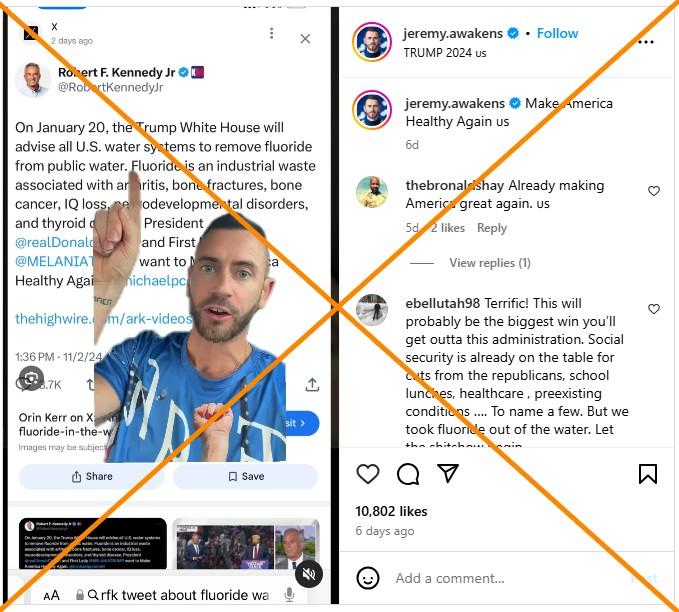Open the dark tweet thumbnail
Screen dimensions: 679x612
93,544
